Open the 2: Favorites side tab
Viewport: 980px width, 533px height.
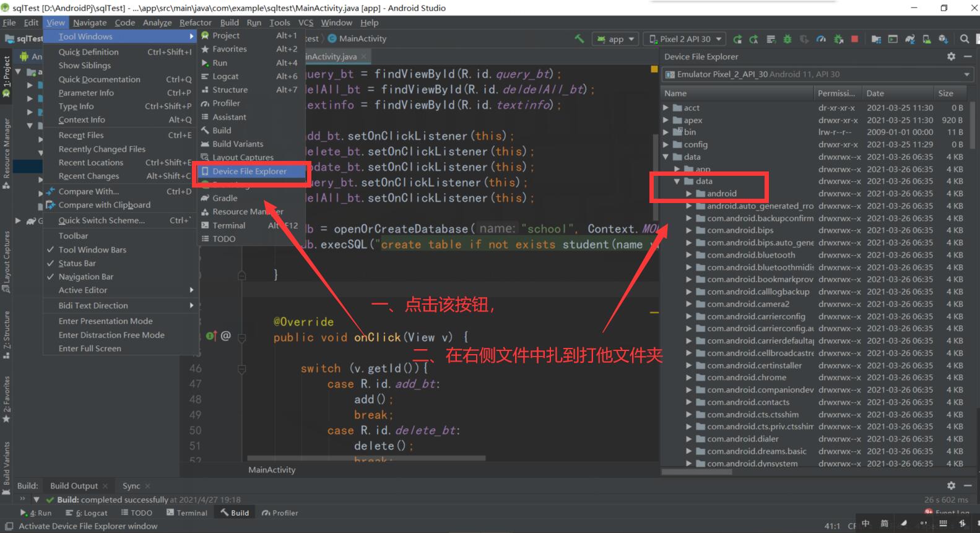point(6,399)
